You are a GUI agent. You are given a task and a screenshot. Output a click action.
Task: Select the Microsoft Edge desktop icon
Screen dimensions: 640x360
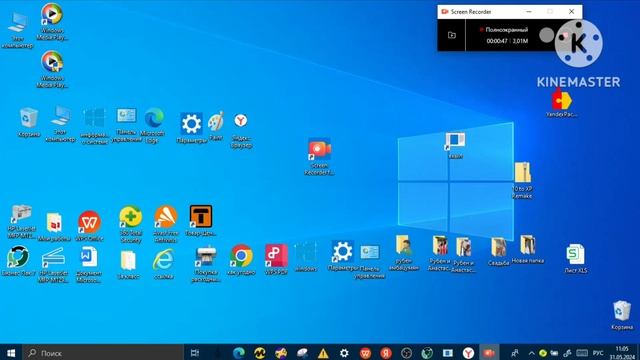click(153, 125)
